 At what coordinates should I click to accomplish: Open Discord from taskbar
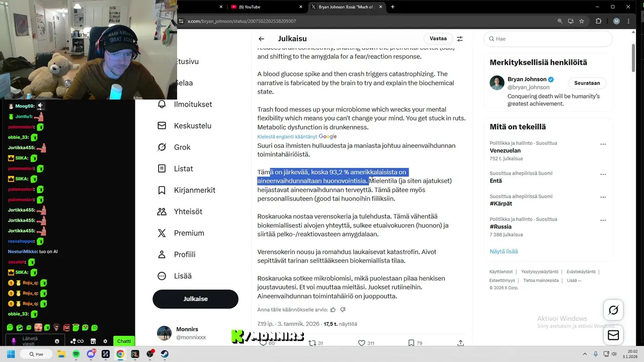click(x=91, y=354)
